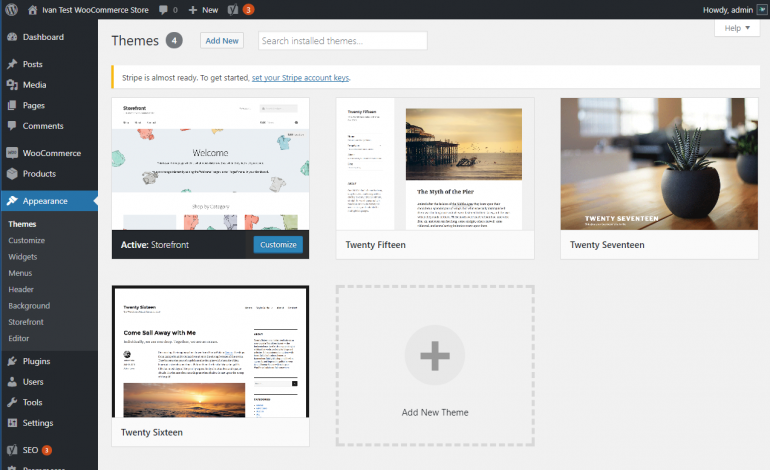Click the Plugins plug icon
Viewport: 770px width, 470px height.
pyautogui.click(x=12, y=361)
